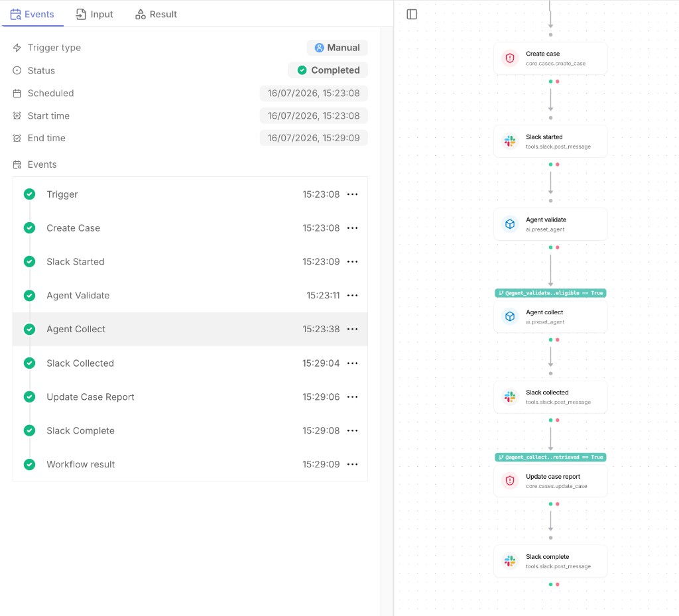This screenshot has height=616, width=679.
Task: Click the Slack complete node's Slack icon
Action: (510, 561)
